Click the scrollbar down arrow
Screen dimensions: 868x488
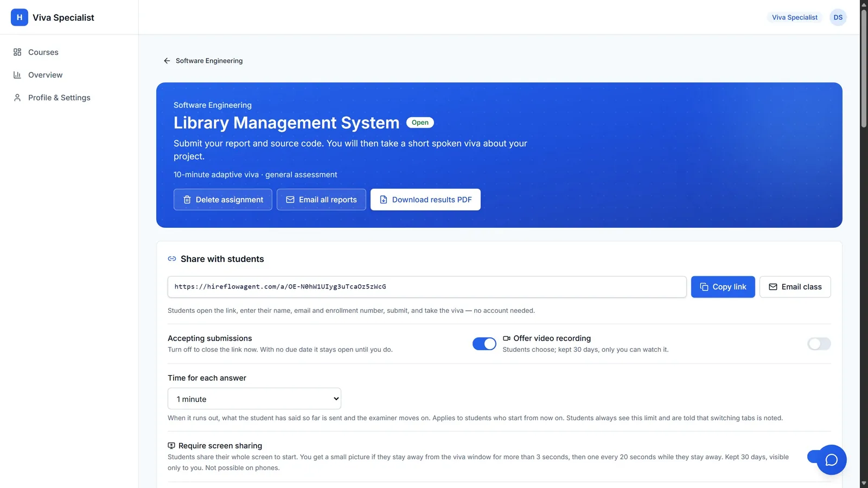pyautogui.click(x=864, y=483)
